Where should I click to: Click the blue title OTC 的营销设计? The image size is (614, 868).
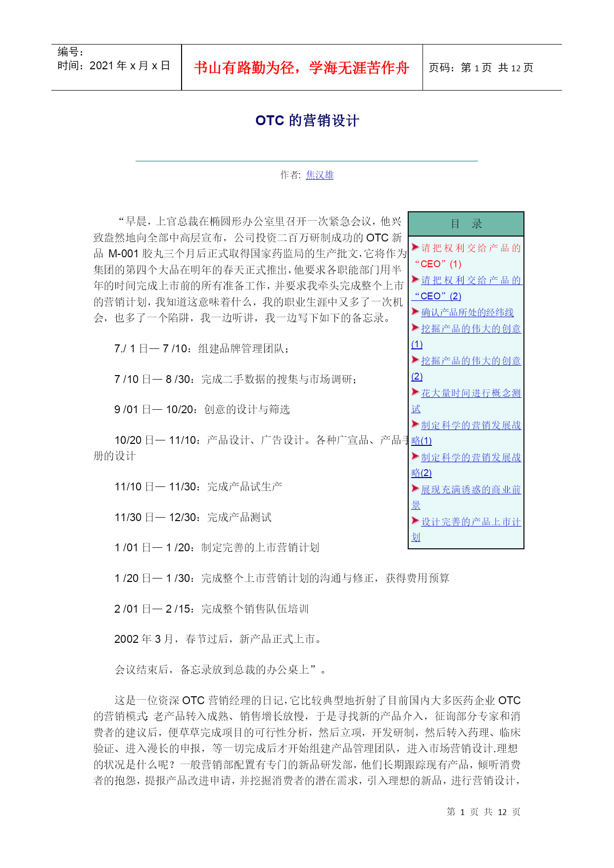307,121
